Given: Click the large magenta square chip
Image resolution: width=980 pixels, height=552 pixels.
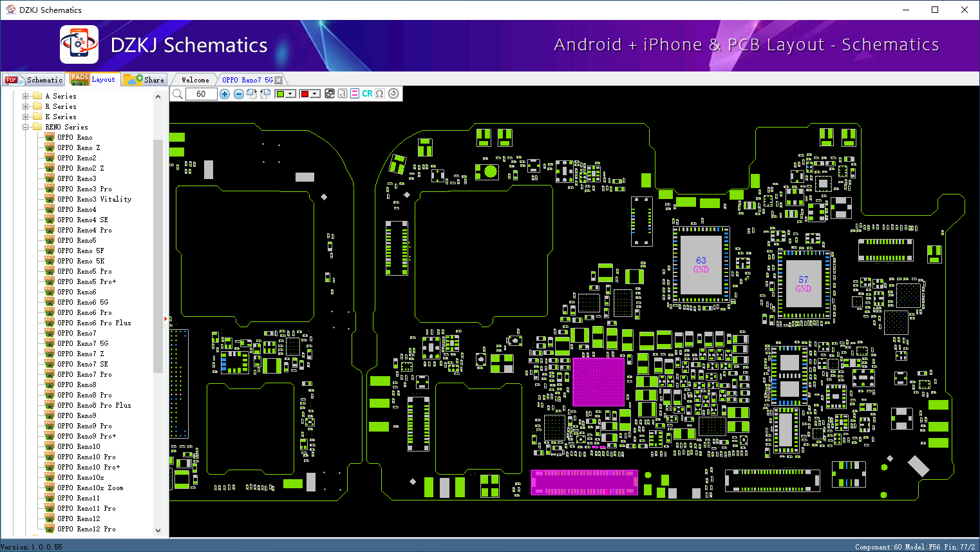Looking at the screenshot, I should tap(599, 382).
